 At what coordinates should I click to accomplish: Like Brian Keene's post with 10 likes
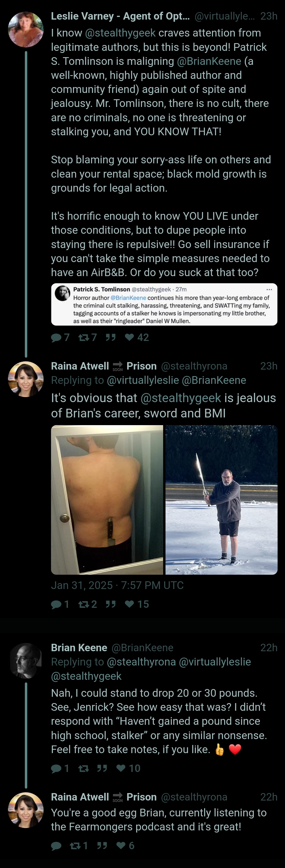click(x=128, y=768)
